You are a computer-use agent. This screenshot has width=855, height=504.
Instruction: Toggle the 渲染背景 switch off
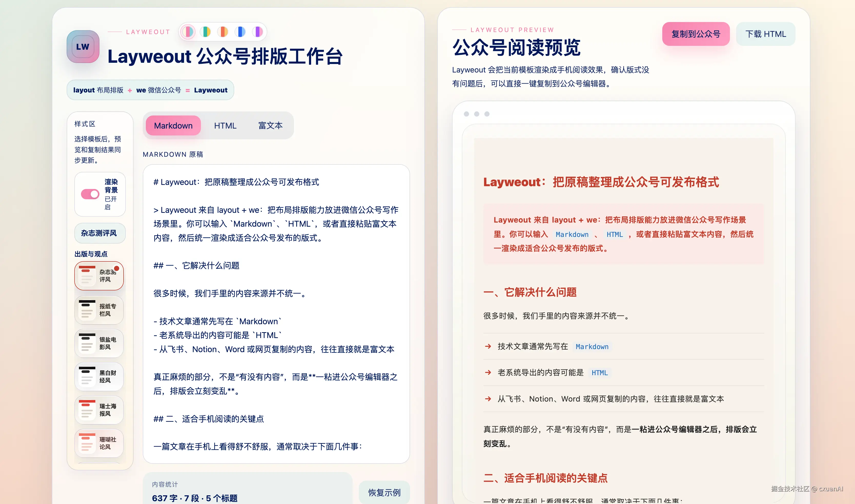(x=90, y=194)
